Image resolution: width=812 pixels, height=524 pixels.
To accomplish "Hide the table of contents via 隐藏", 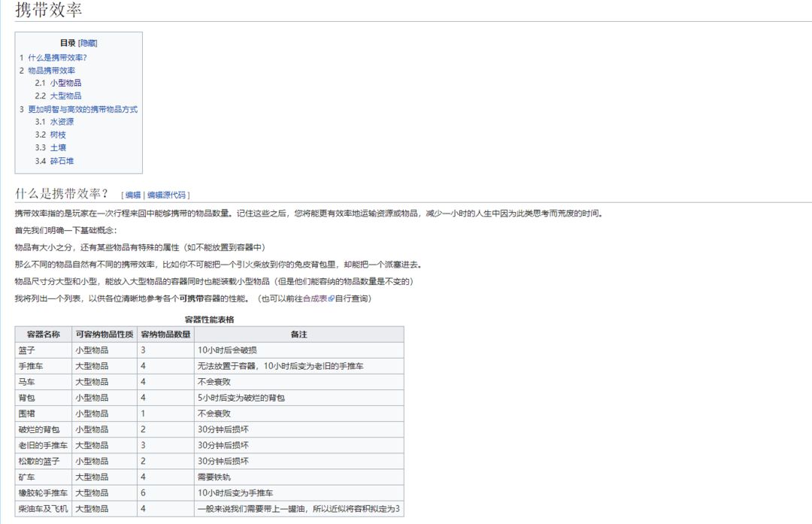I will click(88, 44).
